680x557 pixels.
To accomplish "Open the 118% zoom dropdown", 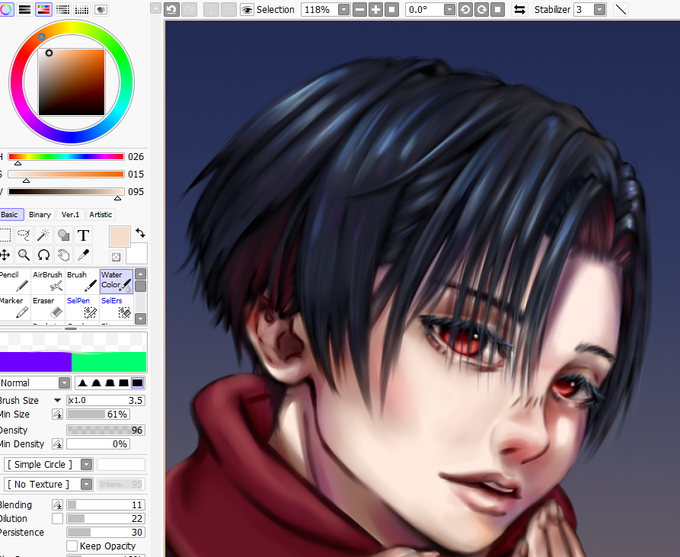I will point(343,10).
